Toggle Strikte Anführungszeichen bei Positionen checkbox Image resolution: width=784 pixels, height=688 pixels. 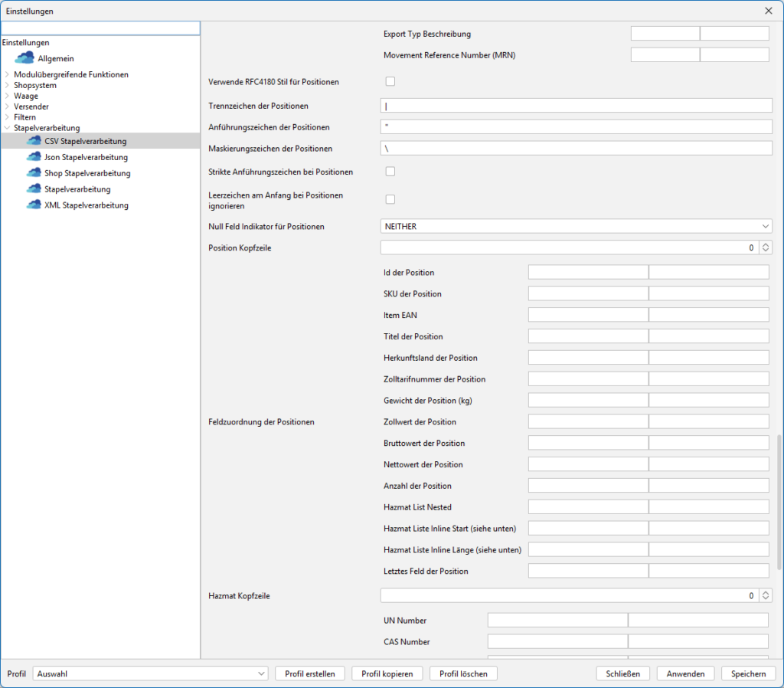390,172
